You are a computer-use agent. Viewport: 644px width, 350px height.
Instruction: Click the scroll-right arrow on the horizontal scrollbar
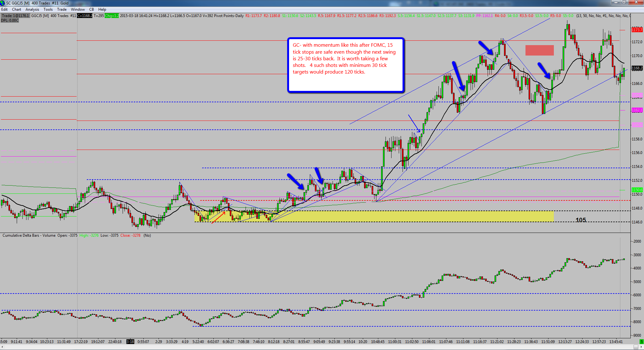click(641, 347)
